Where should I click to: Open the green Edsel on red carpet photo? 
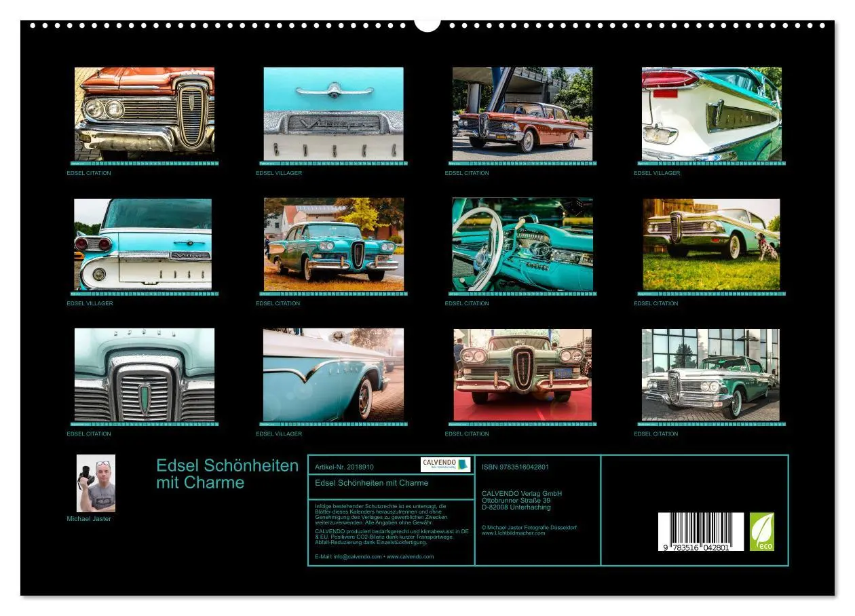[x=522, y=375]
